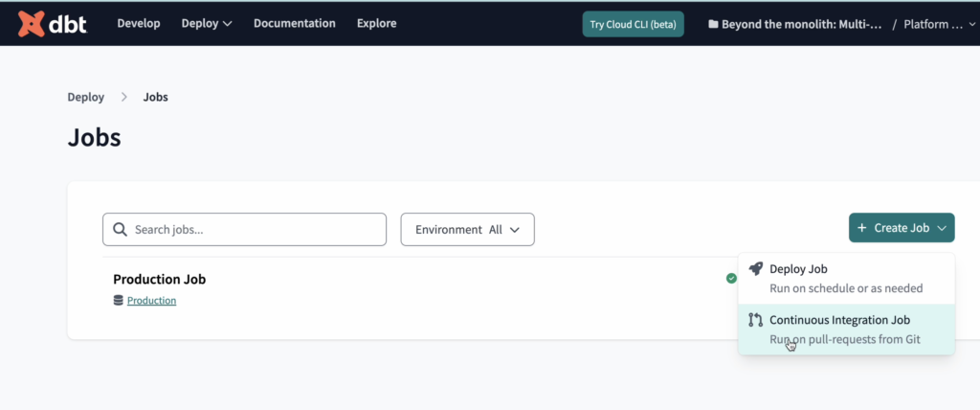
Task: Click the rocket icon for Deploy Job
Action: 755,269
